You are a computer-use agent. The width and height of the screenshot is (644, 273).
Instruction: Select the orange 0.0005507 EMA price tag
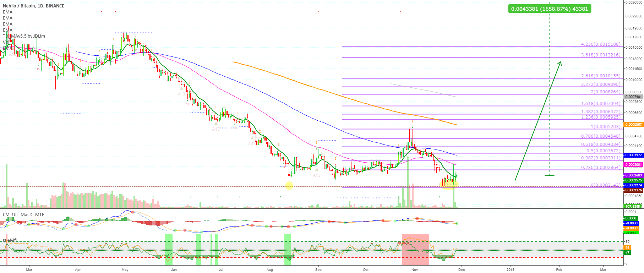633,125
